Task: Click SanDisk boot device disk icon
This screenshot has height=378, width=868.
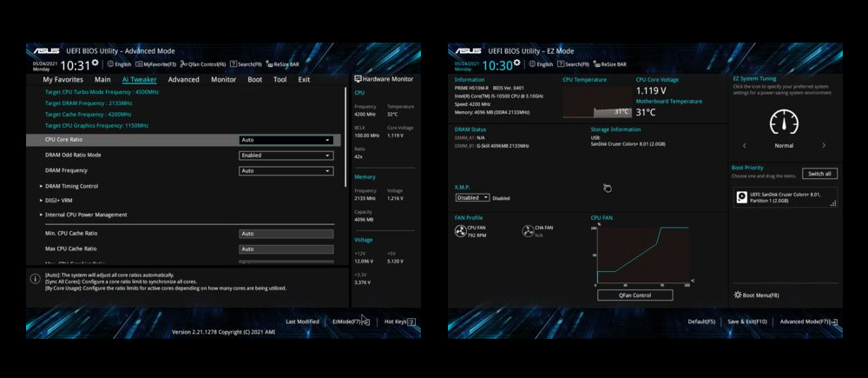Action: [741, 197]
